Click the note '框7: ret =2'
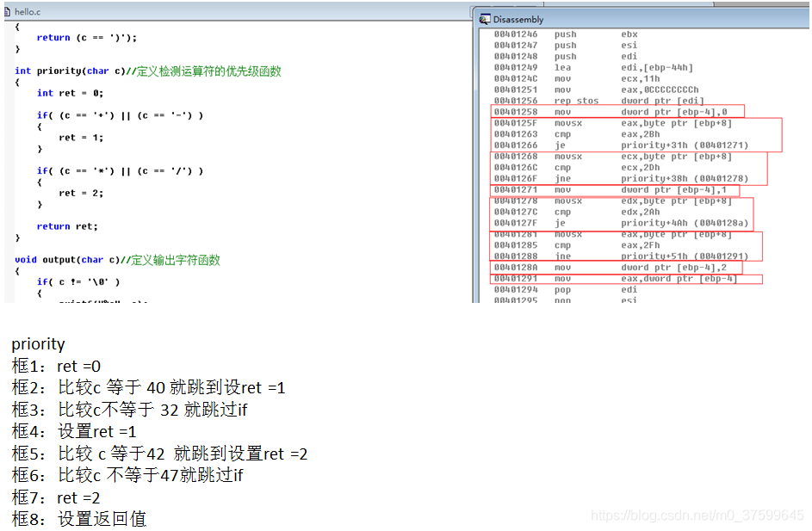 pyautogui.click(x=56, y=497)
